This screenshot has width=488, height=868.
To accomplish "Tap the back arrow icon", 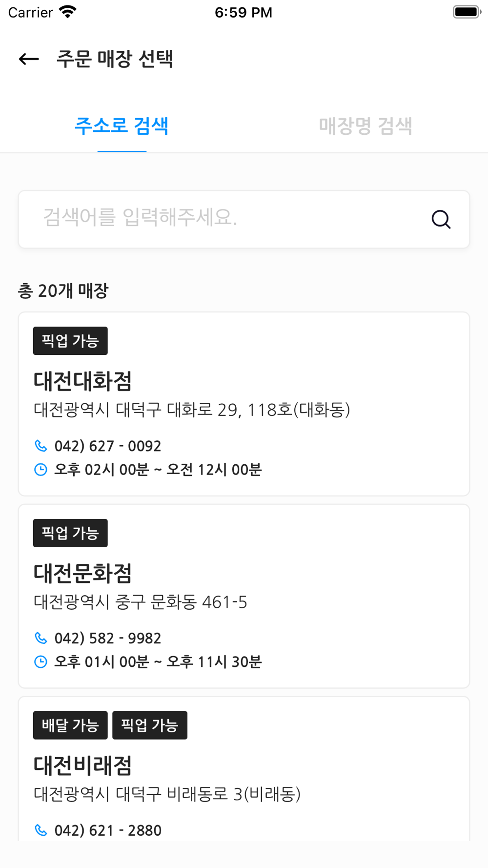I will (x=29, y=59).
